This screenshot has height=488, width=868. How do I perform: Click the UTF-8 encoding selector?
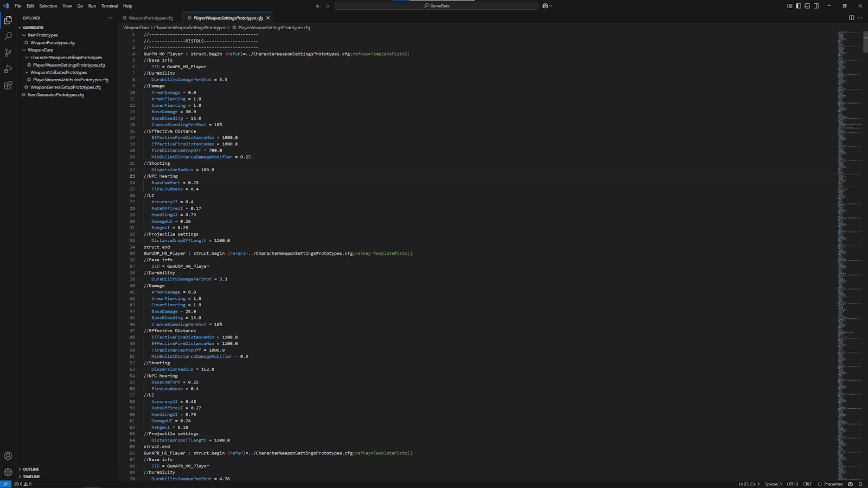pos(792,484)
